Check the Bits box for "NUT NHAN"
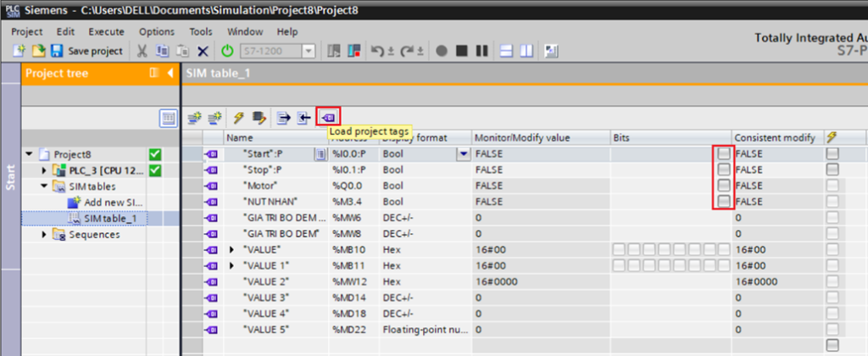This screenshot has height=356, width=868. (722, 202)
